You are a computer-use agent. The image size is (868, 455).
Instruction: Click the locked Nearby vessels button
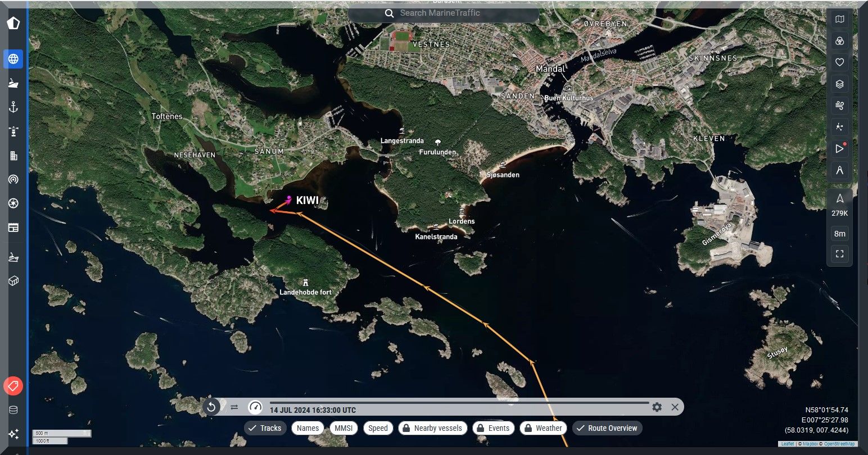(432, 428)
